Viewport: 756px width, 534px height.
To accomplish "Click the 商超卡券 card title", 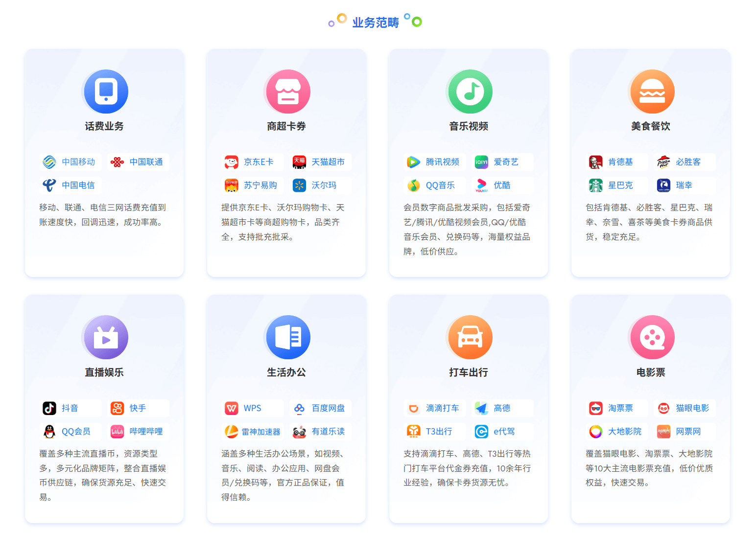I will (x=286, y=126).
